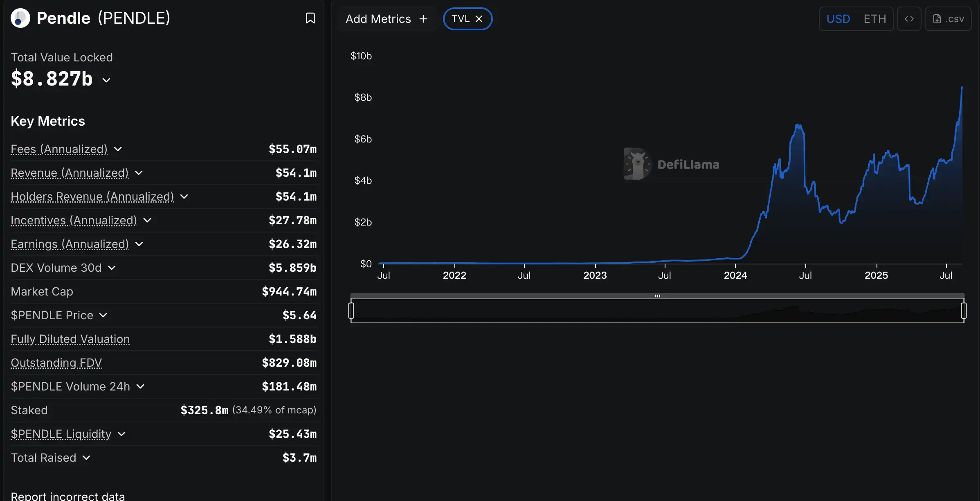Viewport: 980px width, 501px height.
Task: Expand the DEX Volume 30d row
Action: (x=112, y=268)
